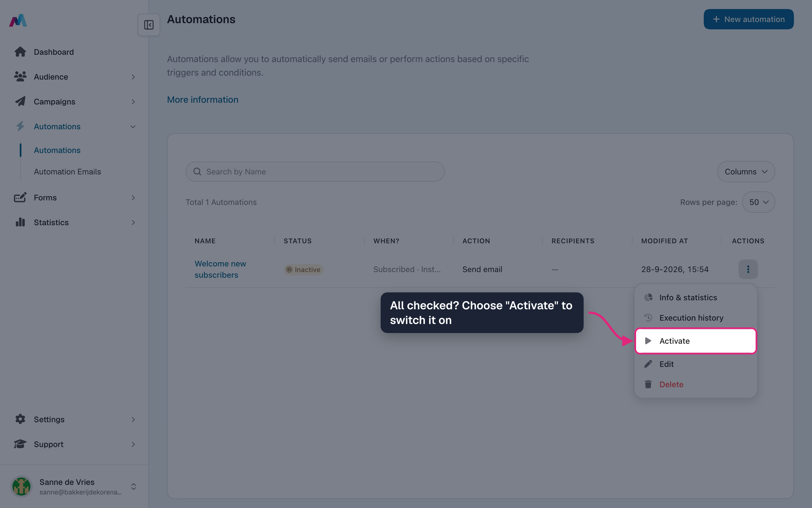812x508 pixels.
Task: Click the Support graduation cap icon
Action: coord(20,444)
